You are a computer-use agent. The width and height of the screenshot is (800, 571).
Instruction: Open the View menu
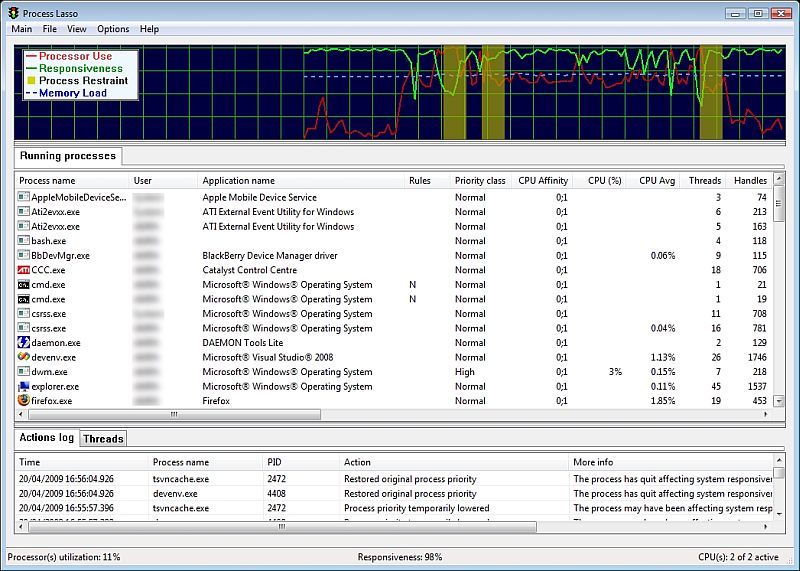pos(76,29)
